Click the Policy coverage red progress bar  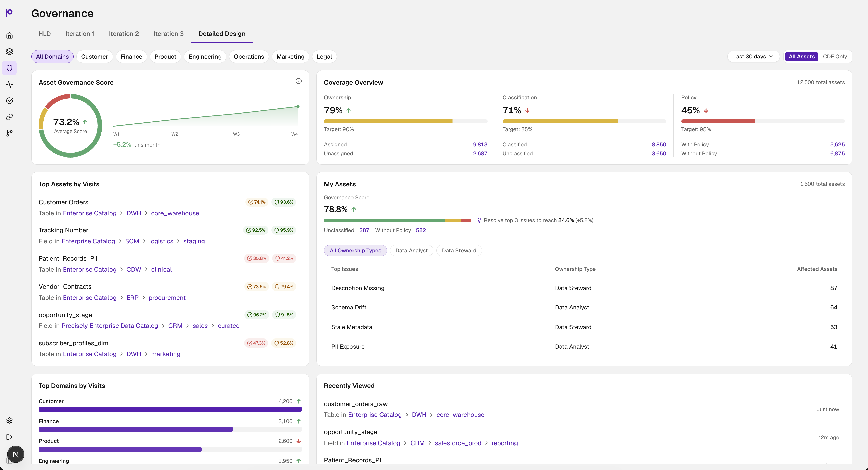point(718,121)
